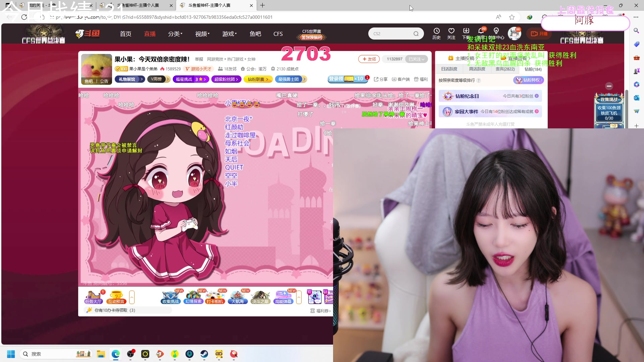Open the 主播投稿 link
Image resolution: width=644 pixels, height=362 pixels.
coord(463,58)
